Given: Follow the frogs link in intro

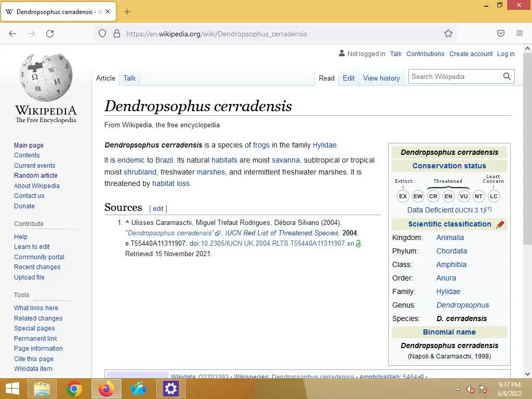Looking at the screenshot, I should pos(261,145).
